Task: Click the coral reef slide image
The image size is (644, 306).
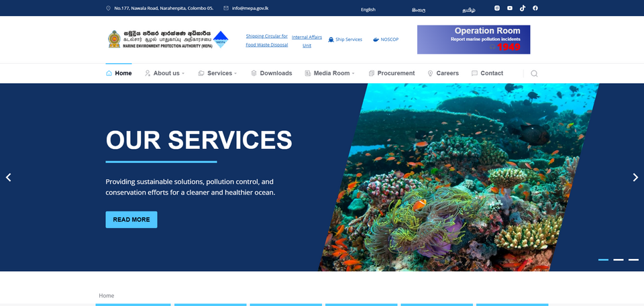Action: (458, 177)
